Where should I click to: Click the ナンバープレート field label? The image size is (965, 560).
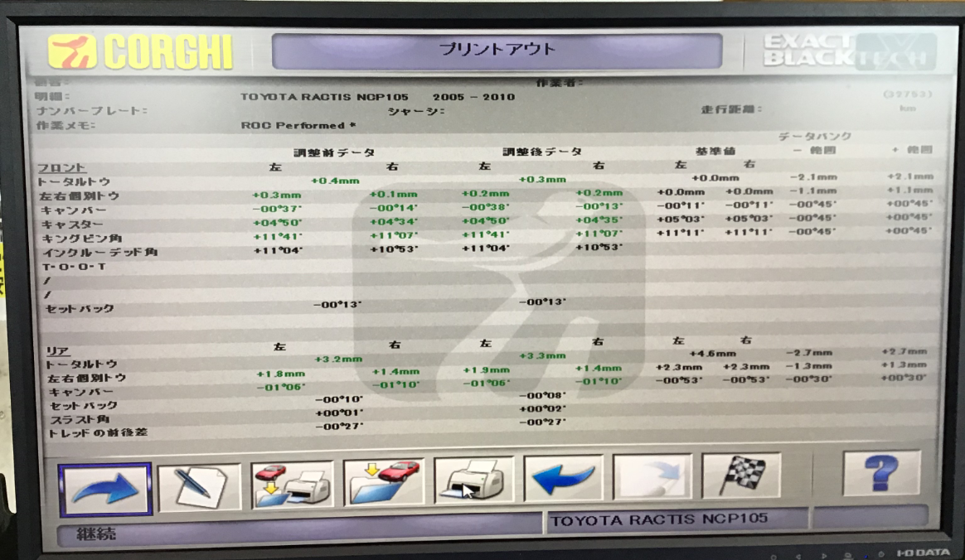pyautogui.click(x=92, y=111)
